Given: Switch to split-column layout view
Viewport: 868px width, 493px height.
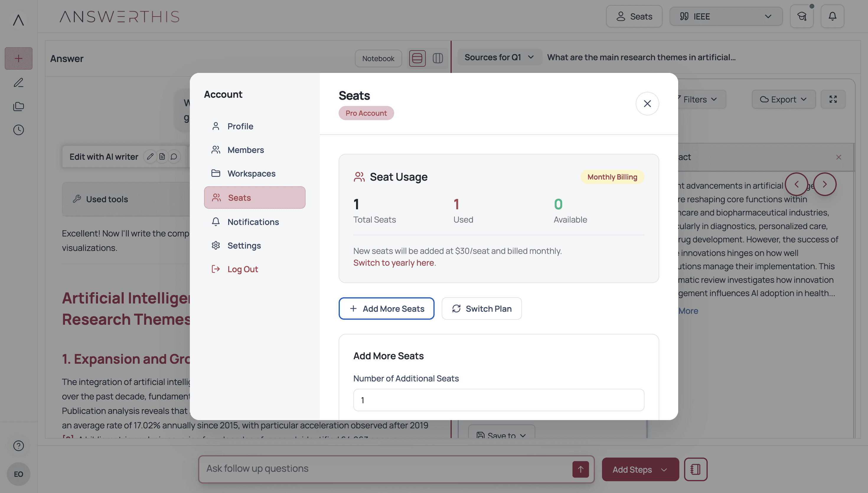Looking at the screenshot, I should point(437,58).
